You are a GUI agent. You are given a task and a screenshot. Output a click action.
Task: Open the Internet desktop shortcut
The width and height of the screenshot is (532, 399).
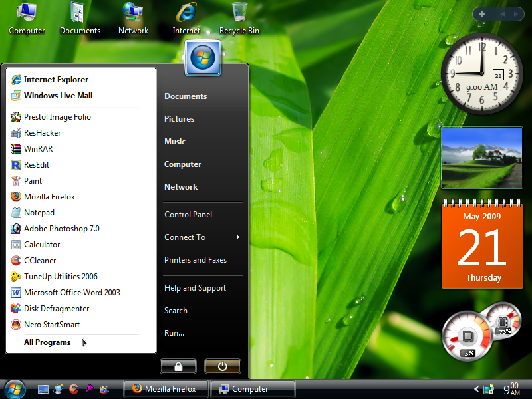[x=186, y=19]
